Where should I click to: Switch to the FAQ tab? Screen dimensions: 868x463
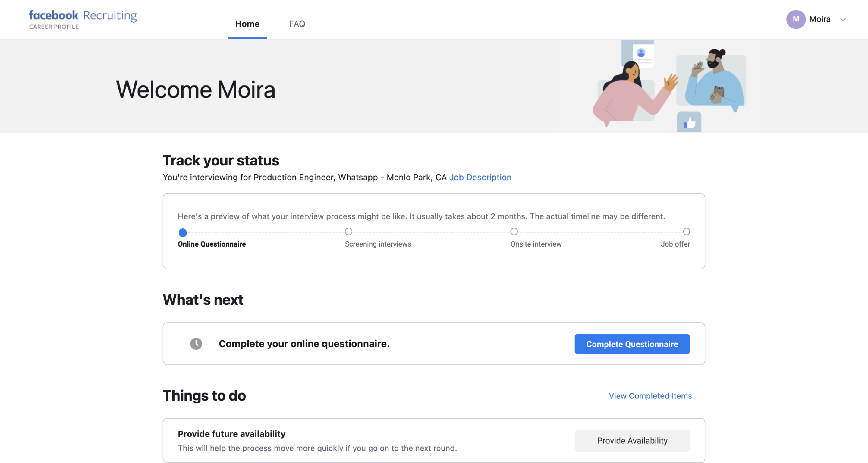(297, 24)
